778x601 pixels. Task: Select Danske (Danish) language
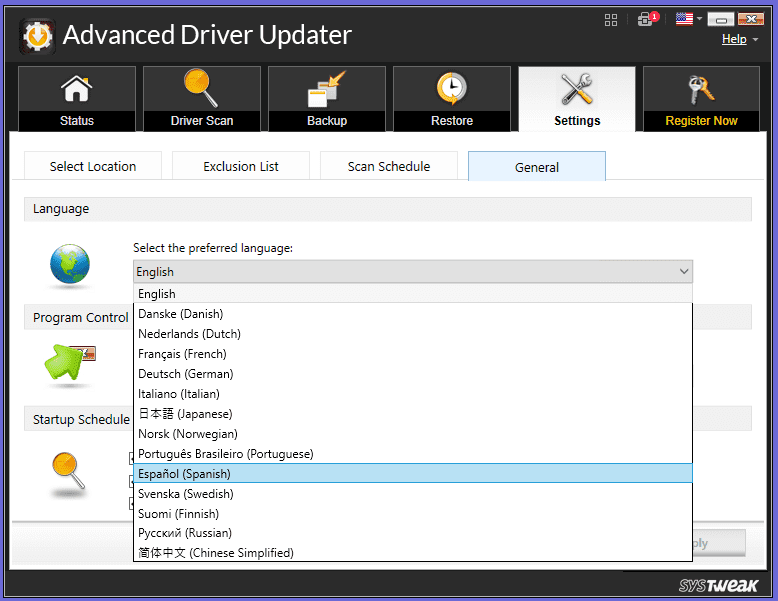coord(413,314)
